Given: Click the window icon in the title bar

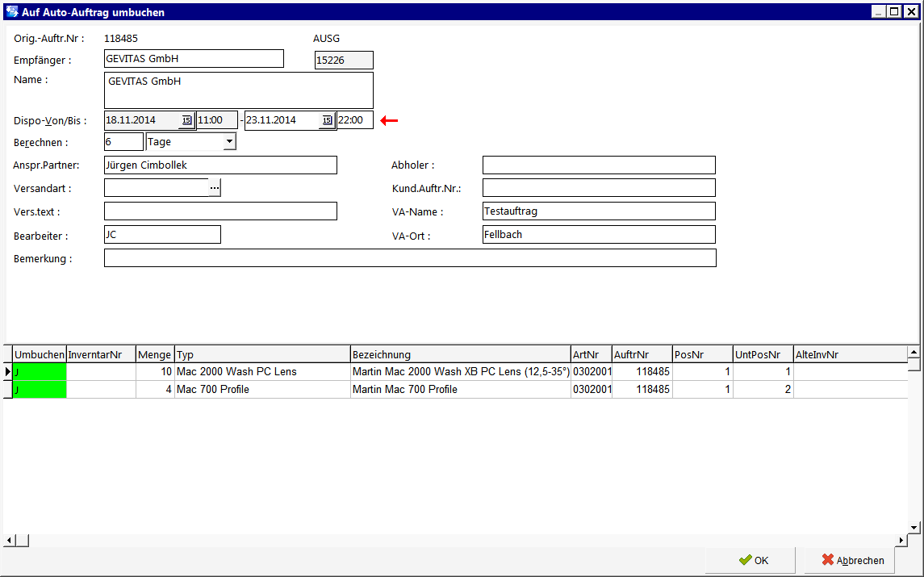Looking at the screenshot, I should point(12,11).
